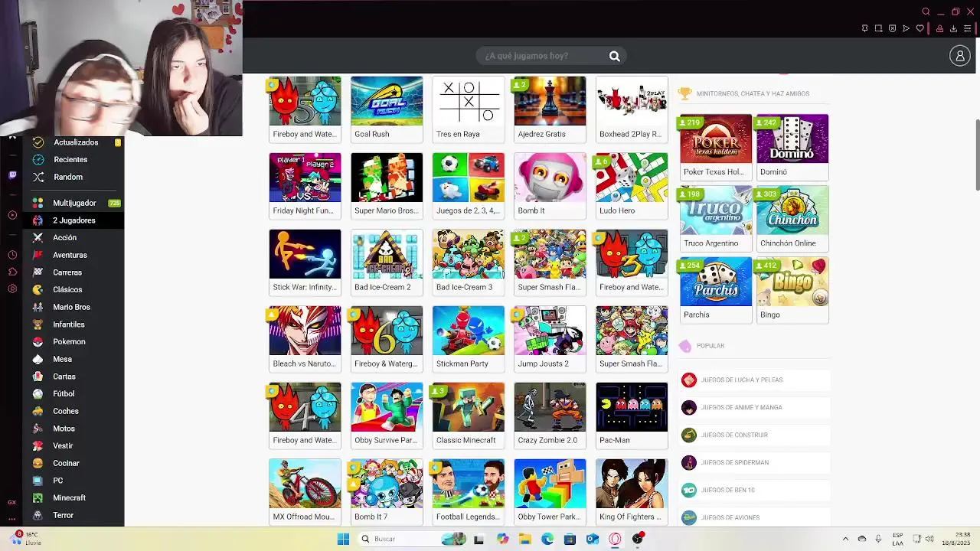Viewport: 980px width, 551px height.
Task: Show hidden tray icons chevron
Action: (x=845, y=539)
